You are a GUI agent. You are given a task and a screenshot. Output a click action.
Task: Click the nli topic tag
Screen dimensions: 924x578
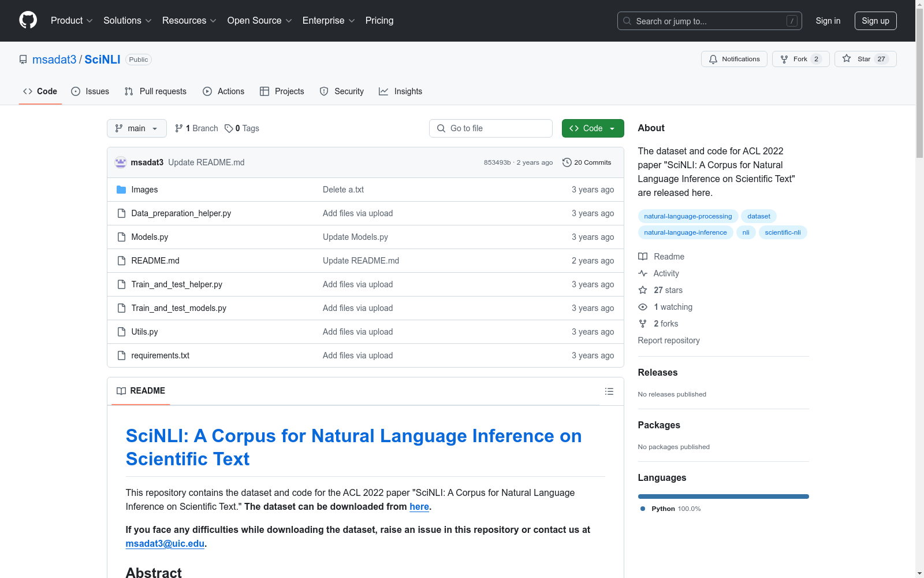[x=746, y=232]
